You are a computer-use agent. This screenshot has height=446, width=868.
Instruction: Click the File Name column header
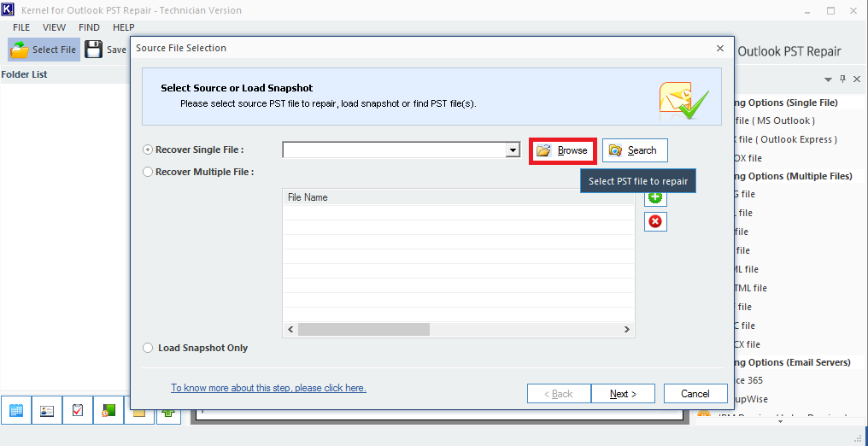point(459,197)
